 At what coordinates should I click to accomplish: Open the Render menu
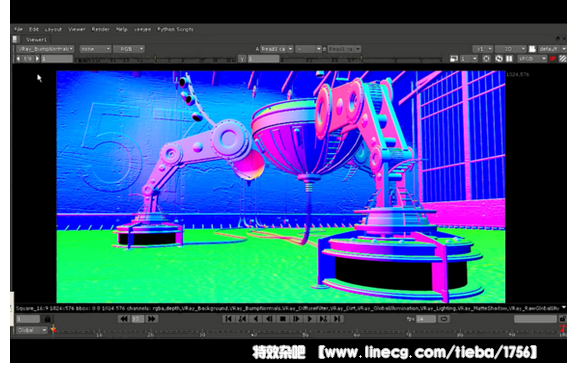101,29
